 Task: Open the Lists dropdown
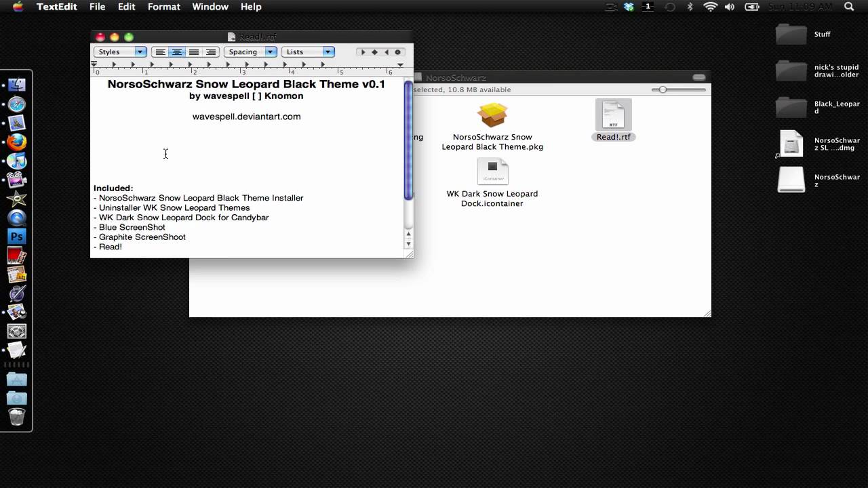[x=308, y=52]
